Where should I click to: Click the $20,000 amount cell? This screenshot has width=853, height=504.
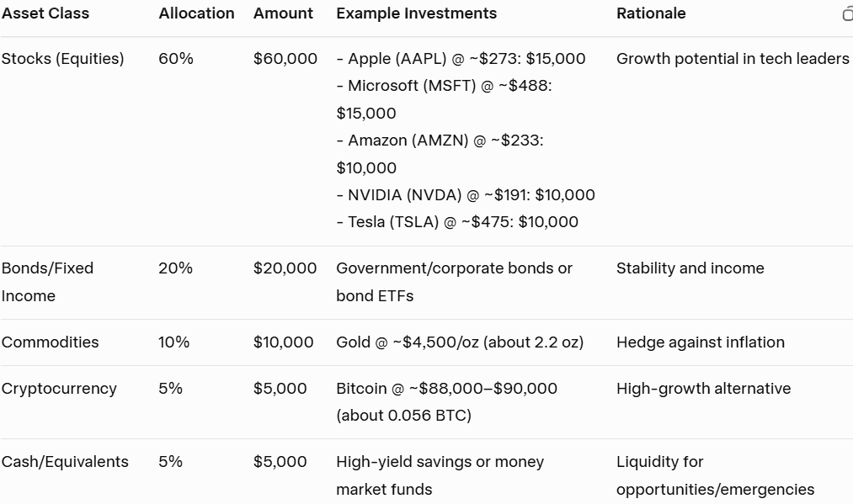pos(285,268)
